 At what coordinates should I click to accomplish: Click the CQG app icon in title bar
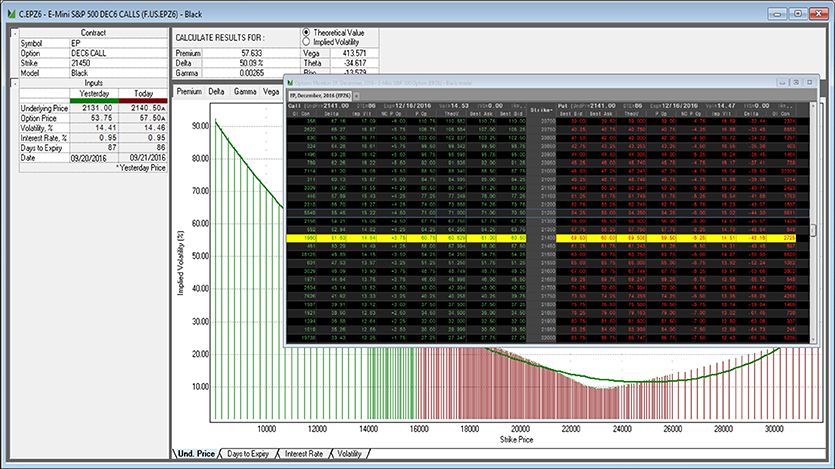pyautogui.click(x=9, y=8)
